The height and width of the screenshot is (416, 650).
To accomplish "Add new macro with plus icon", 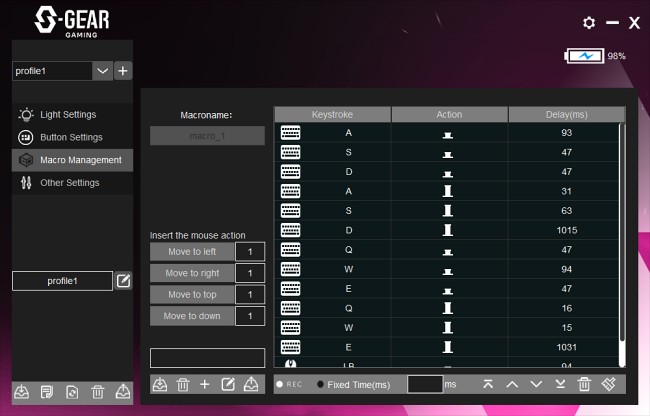I will tap(205, 385).
